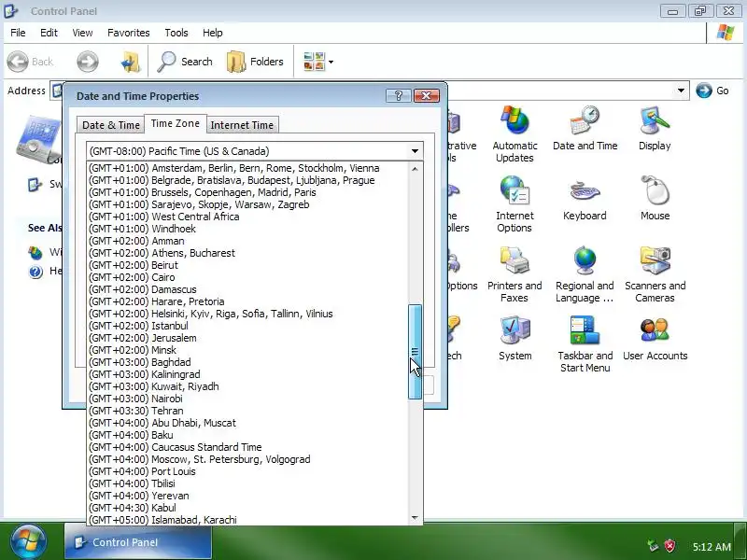Select Windhoek time zone

coord(247,229)
